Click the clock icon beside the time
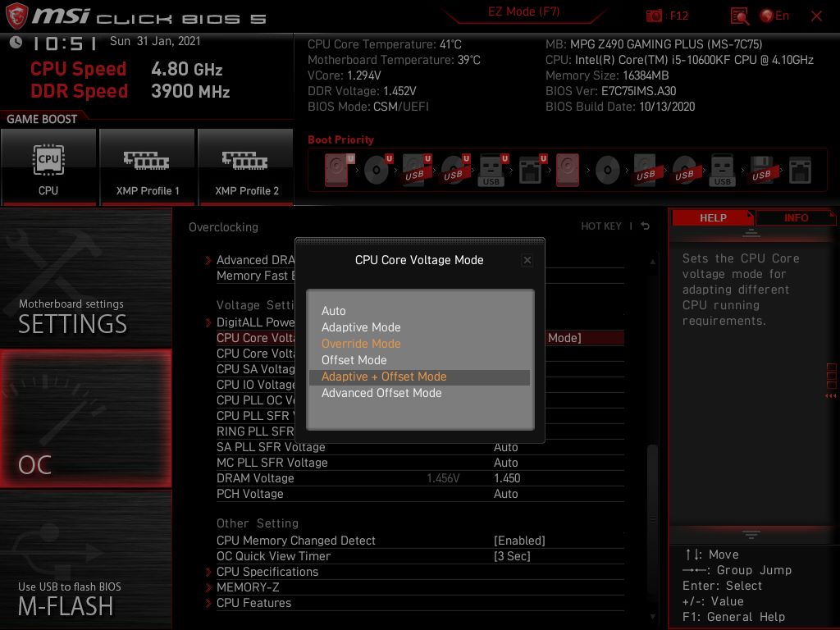840x630 pixels. pos(16,42)
